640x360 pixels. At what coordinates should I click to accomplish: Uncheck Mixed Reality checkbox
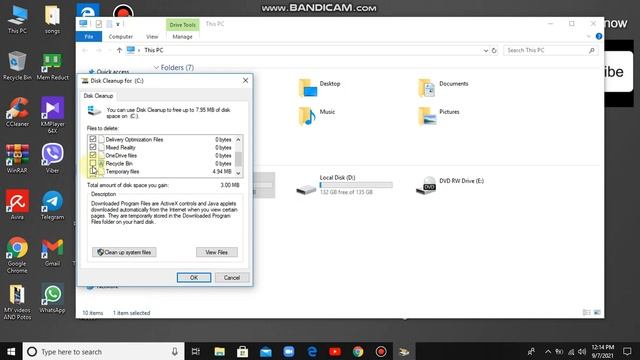click(x=93, y=147)
